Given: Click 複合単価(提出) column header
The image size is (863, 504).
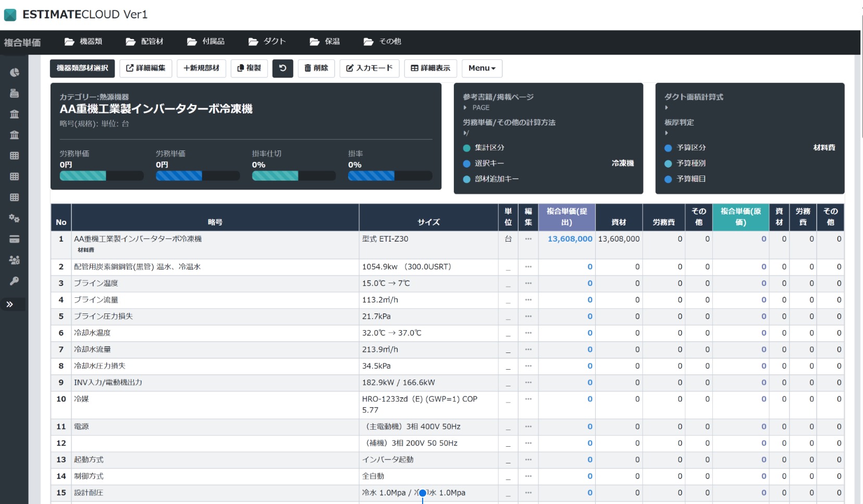Looking at the screenshot, I should (x=567, y=217).
